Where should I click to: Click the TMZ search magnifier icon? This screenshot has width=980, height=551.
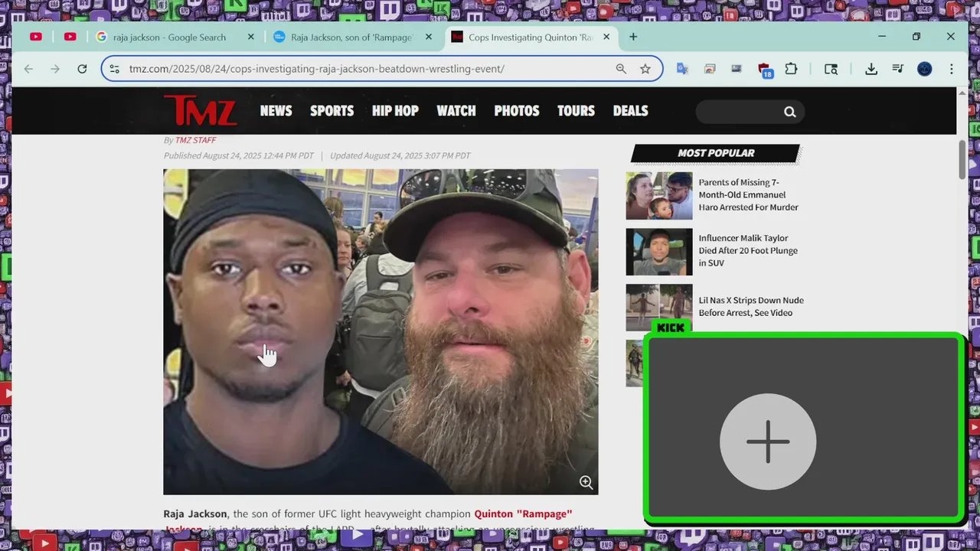tap(790, 112)
